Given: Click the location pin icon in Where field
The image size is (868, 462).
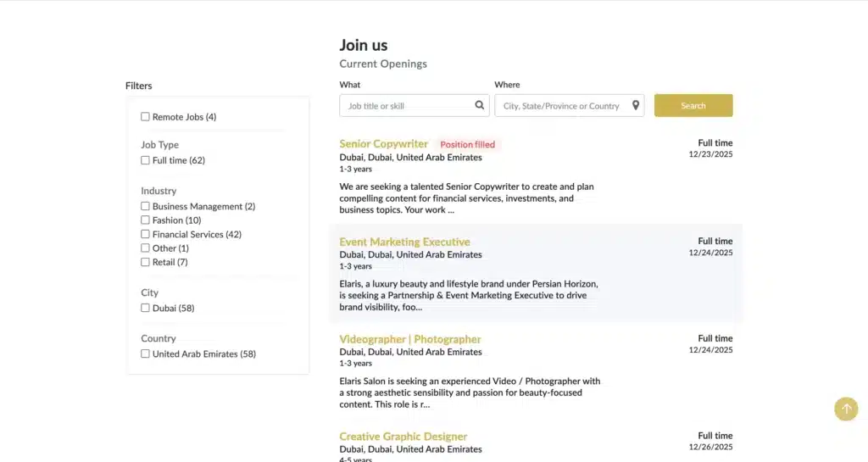Looking at the screenshot, I should click(x=636, y=106).
